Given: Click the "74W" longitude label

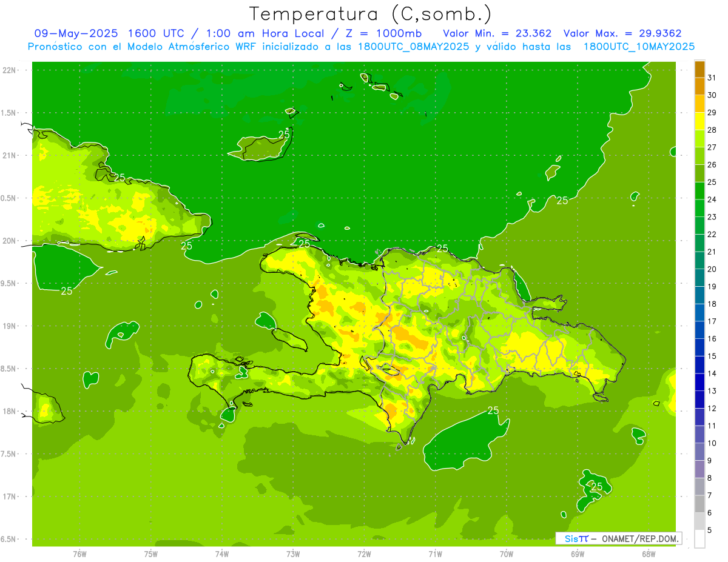Looking at the screenshot, I should click(222, 554).
